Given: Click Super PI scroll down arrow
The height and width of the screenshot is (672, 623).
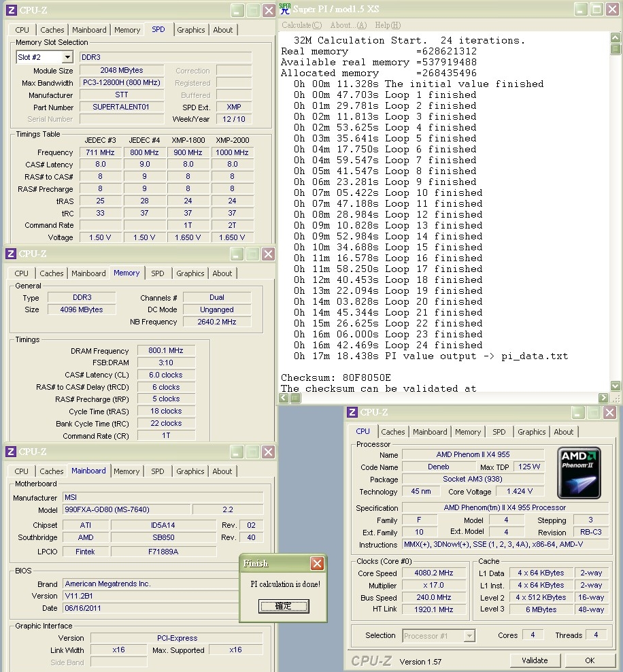Looking at the screenshot, I should [616, 386].
